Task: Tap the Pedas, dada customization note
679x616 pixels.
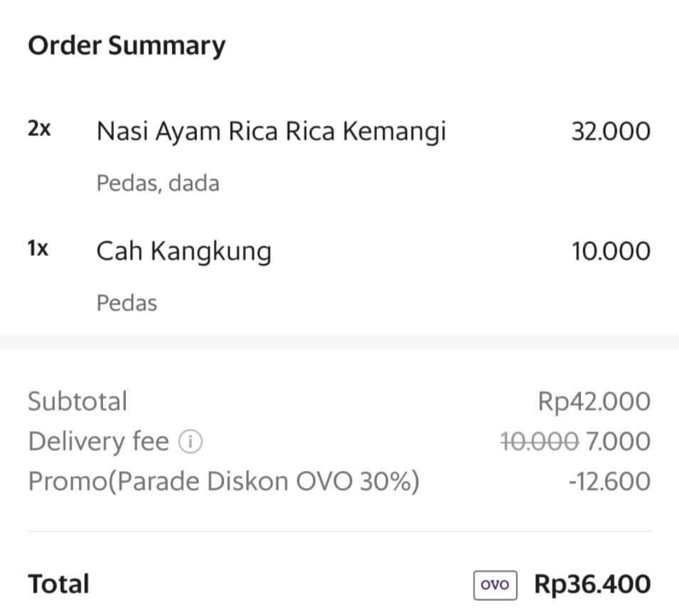Action: [158, 184]
